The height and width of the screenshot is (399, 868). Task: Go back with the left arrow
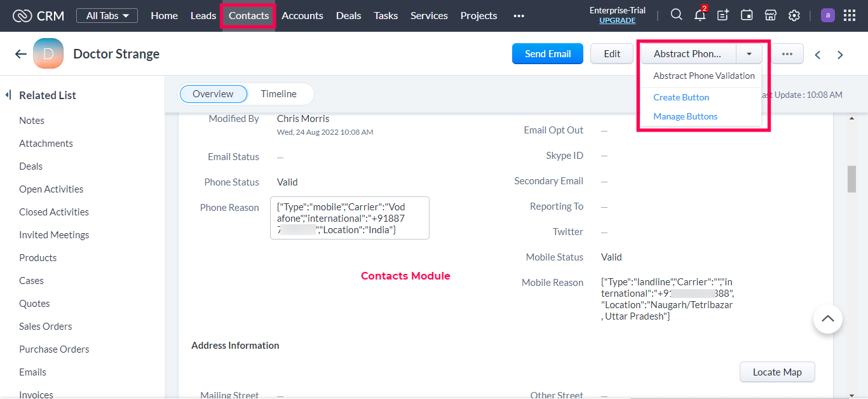click(21, 54)
